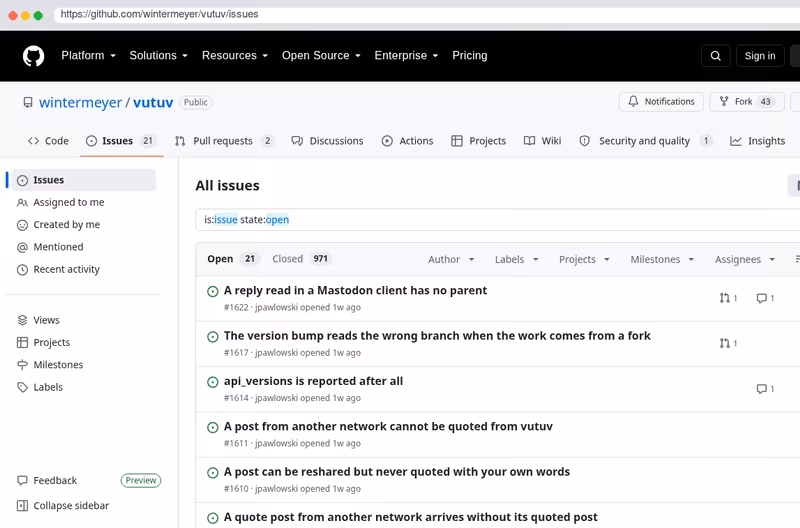The width and height of the screenshot is (800, 528).
Task: Open issue api_versions is reported after all
Action: [313, 382]
